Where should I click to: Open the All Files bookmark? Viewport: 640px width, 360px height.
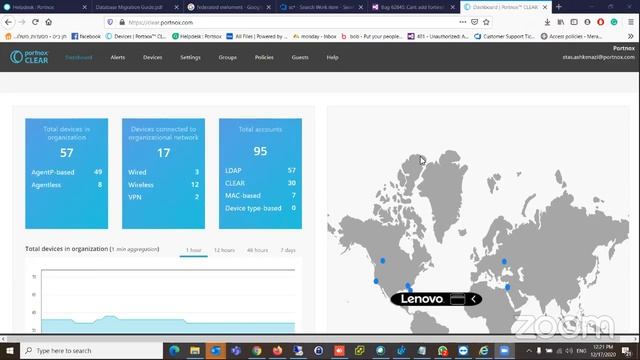tap(257, 36)
